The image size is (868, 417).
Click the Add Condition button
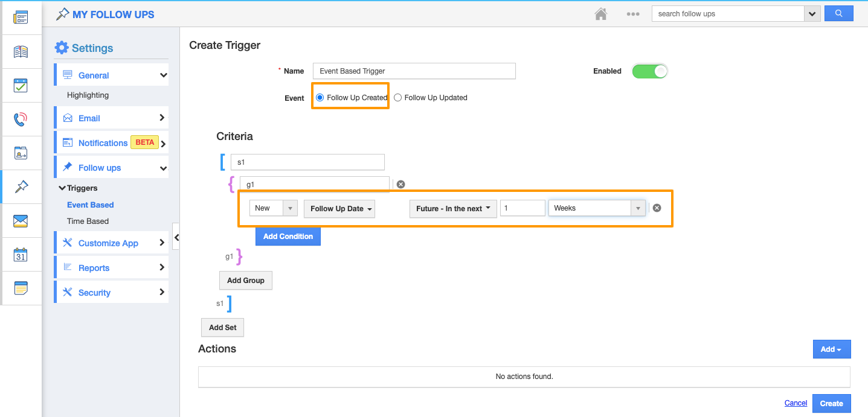(x=288, y=237)
